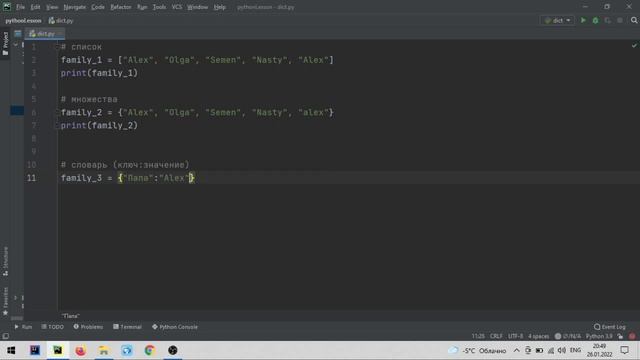Image resolution: width=640 pixels, height=360 pixels.
Task: Open Search Everywhere magnifier icon
Action: pyautogui.click(x=634, y=20)
